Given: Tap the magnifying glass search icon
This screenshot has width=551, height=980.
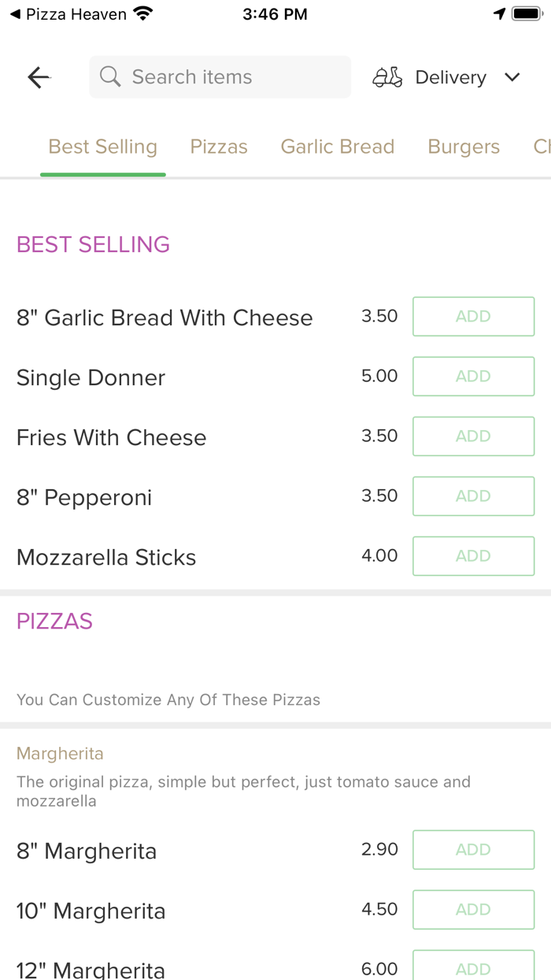Looking at the screenshot, I should (x=109, y=76).
